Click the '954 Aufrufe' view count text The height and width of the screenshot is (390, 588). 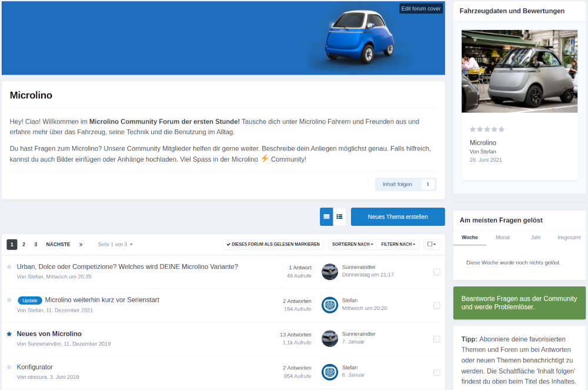pos(298,376)
